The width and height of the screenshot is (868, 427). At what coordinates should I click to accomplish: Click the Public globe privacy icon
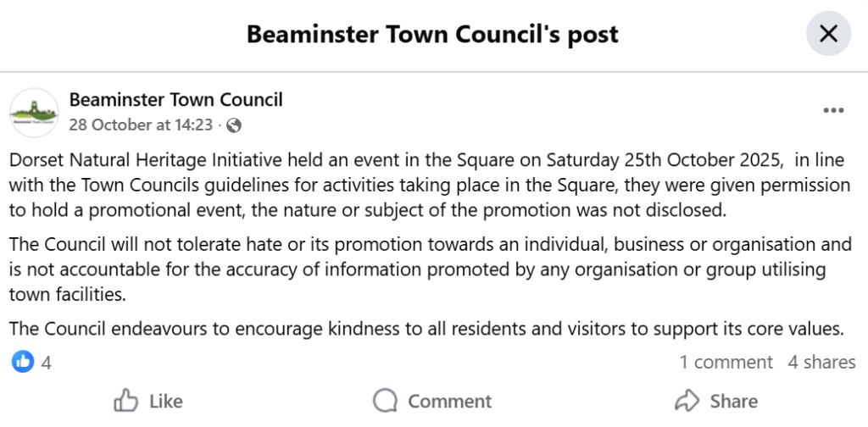[234, 125]
